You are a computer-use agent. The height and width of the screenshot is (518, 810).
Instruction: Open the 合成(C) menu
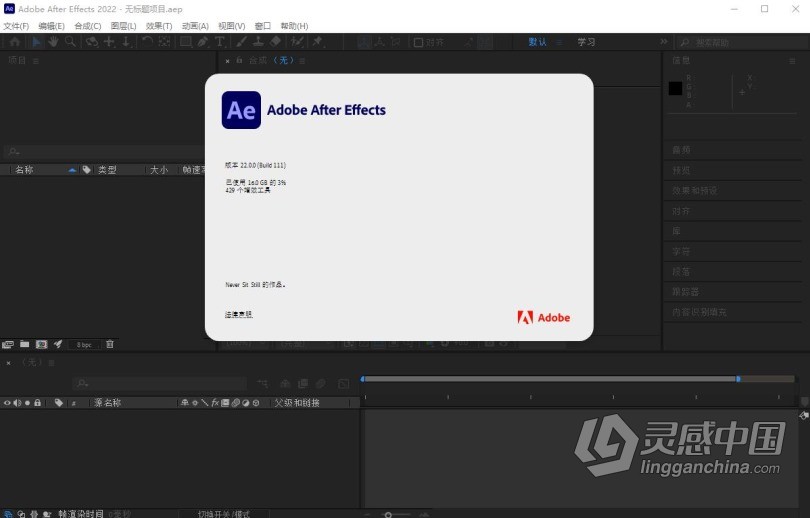[x=88, y=26]
